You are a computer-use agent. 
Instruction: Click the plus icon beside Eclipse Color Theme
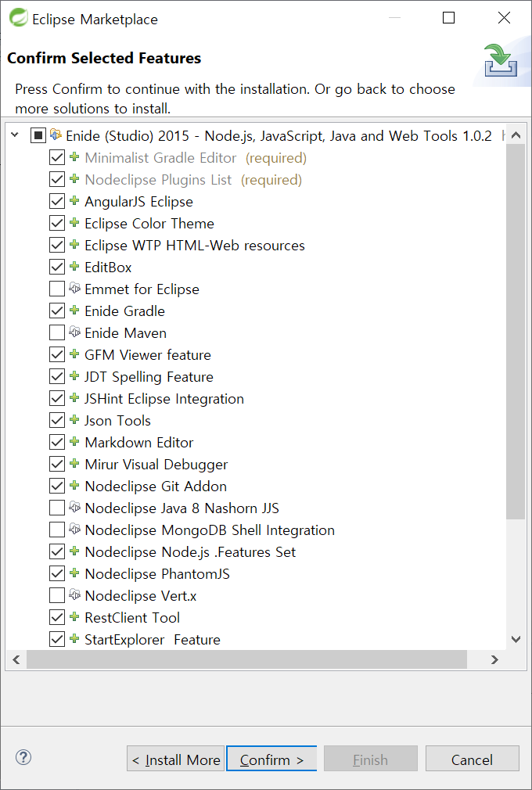[x=74, y=222]
